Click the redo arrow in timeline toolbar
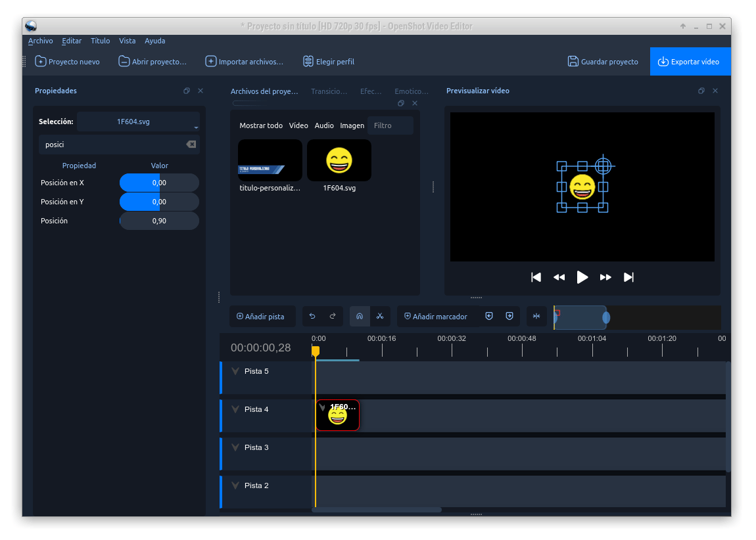Viewport: 756px width, 540px height. (333, 317)
